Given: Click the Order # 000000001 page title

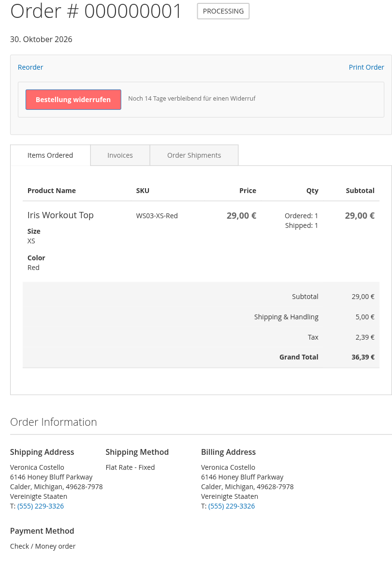Looking at the screenshot, I should pos(96,11).
